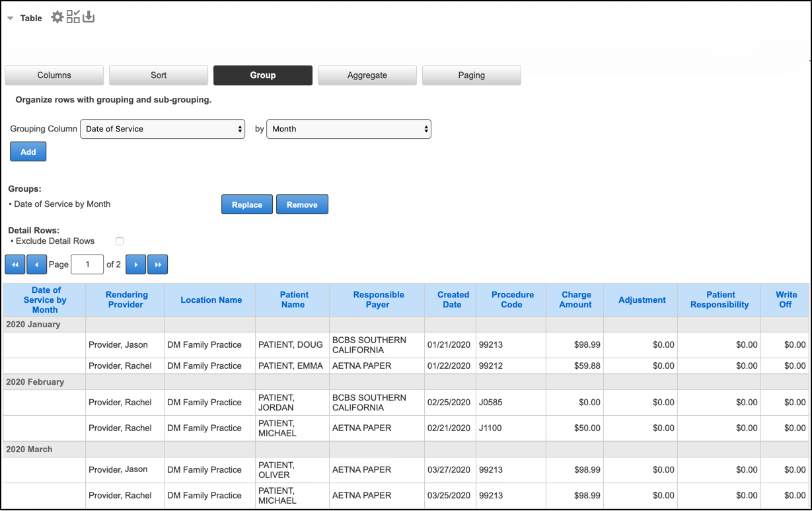
Task: Click the Remove button
Action: 302,205
